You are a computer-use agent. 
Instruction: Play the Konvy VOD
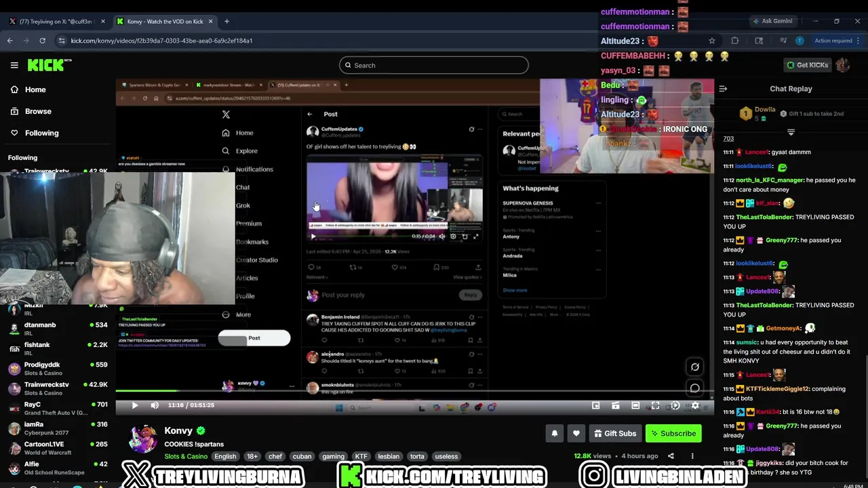[x=134, y=405]
